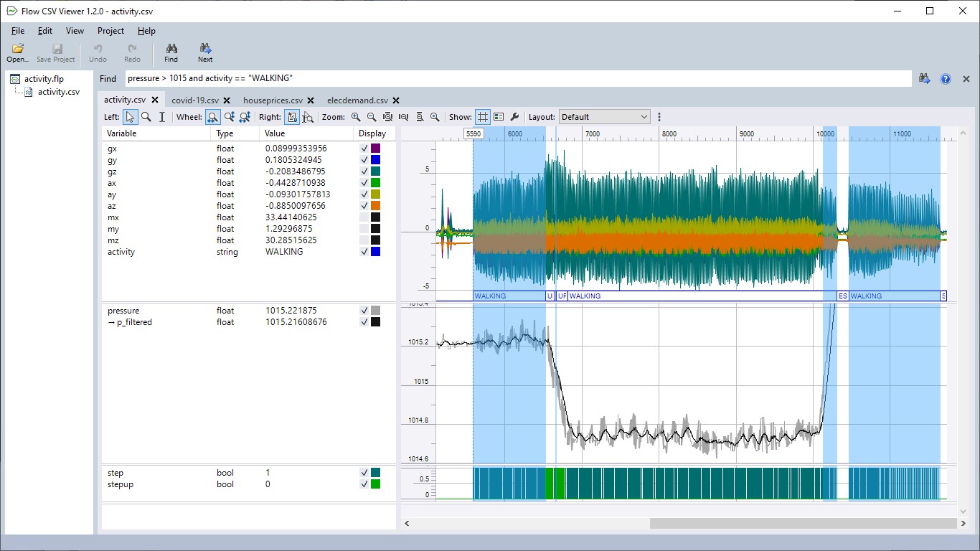This screenshot has height=551, width=980.
Task: Check the mz display checkbox
Action: [x=364, y=240]
